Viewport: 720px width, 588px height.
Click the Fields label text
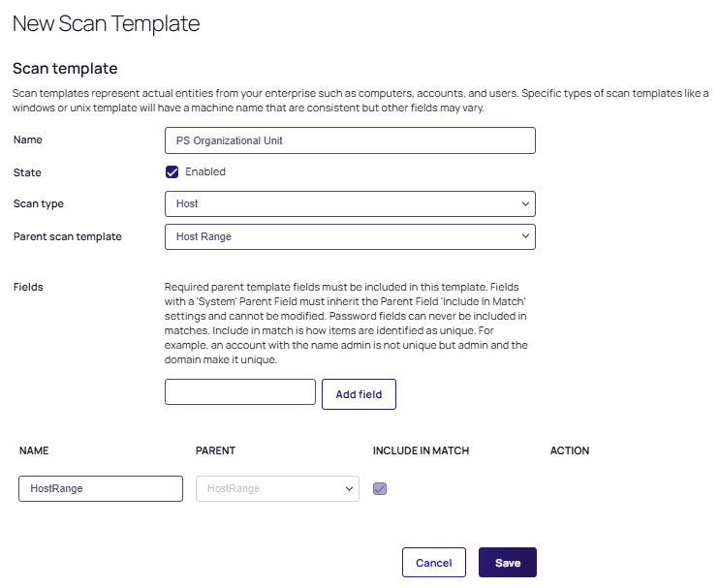tap(28, 287)
